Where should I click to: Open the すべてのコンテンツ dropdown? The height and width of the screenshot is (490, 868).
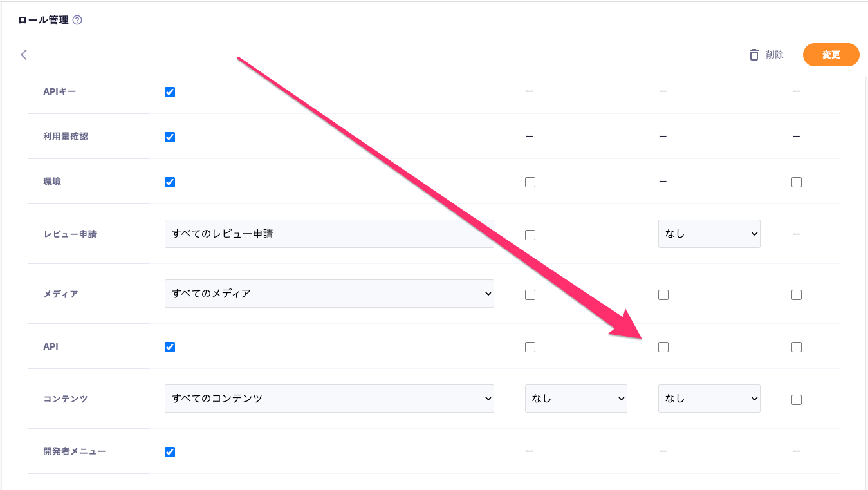pos(329,399)
